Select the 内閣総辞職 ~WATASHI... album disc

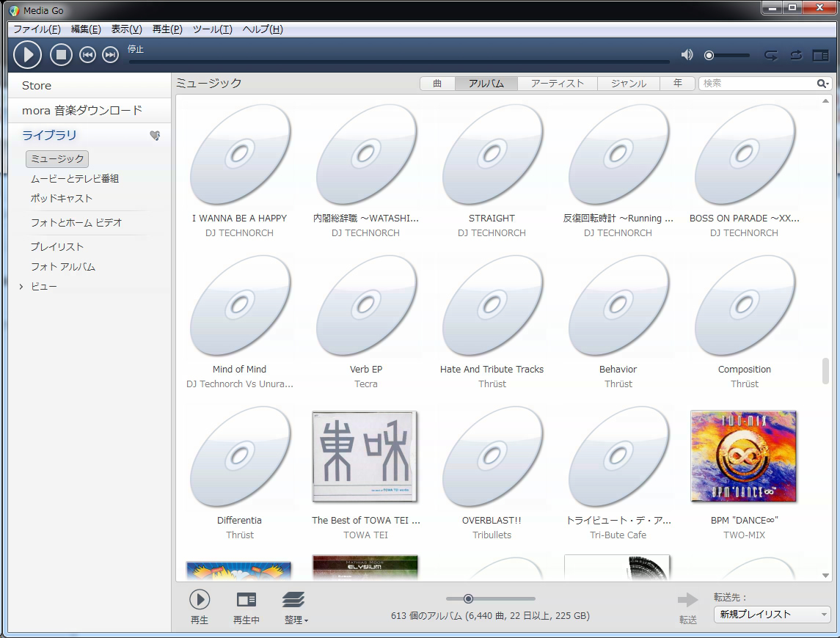[366, 154]
